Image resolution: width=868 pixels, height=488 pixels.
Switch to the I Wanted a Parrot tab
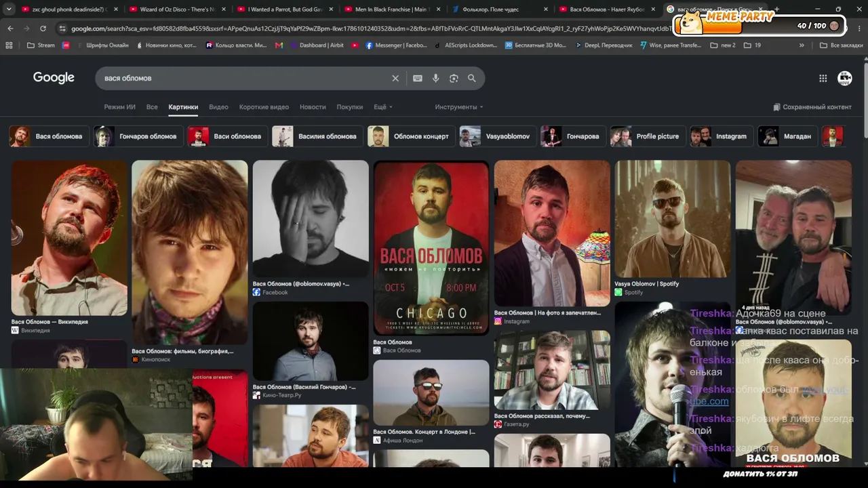[284, 9]
